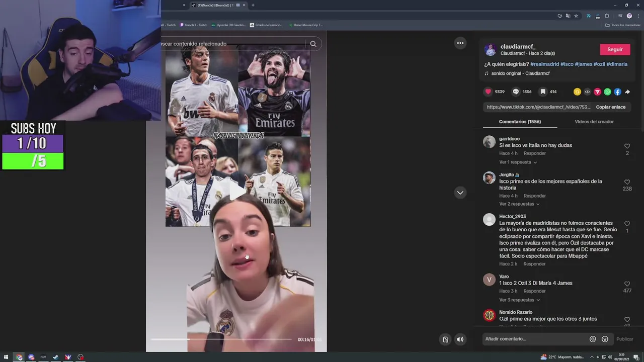Open #james hashtag
This screenshot has height=362, width=644.
tap(584, 64)
